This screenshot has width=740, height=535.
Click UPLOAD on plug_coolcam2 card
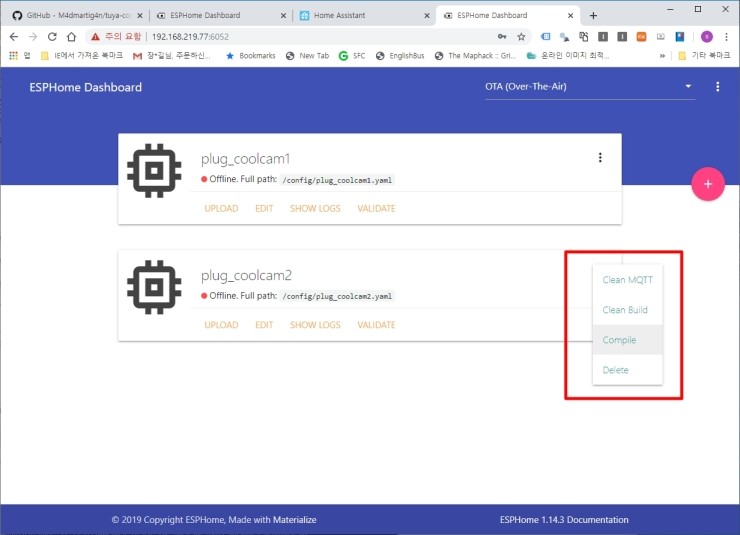(x=221, y=325)
